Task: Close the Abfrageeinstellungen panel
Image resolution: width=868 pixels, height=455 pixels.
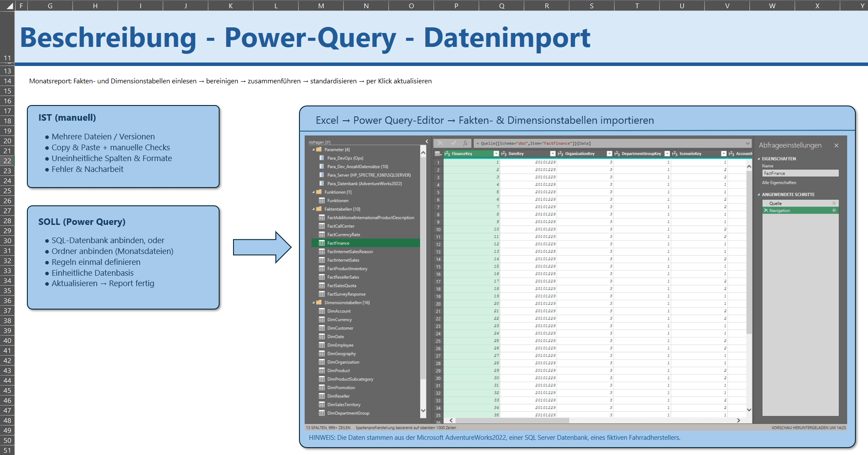Action: [x=836, y=145]
